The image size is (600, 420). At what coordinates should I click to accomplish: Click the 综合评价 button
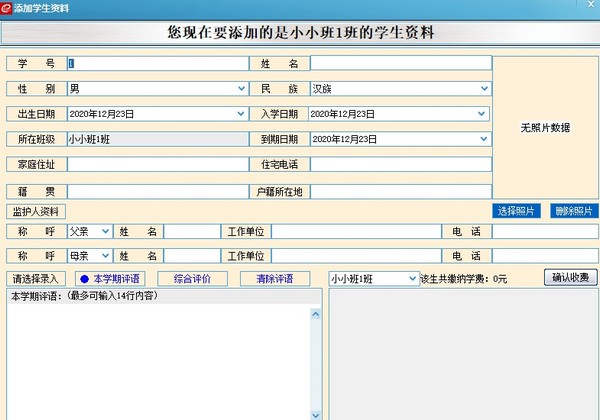(x=191, y=278)
